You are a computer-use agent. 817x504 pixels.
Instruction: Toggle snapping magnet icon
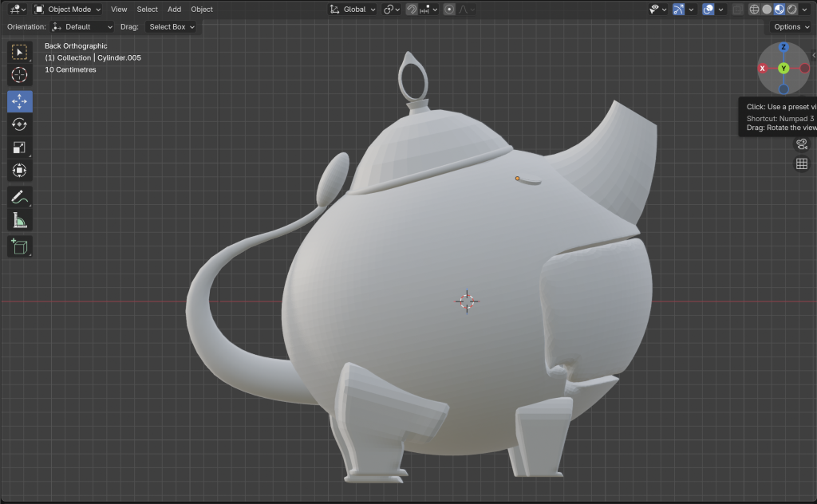pos(412,10)
